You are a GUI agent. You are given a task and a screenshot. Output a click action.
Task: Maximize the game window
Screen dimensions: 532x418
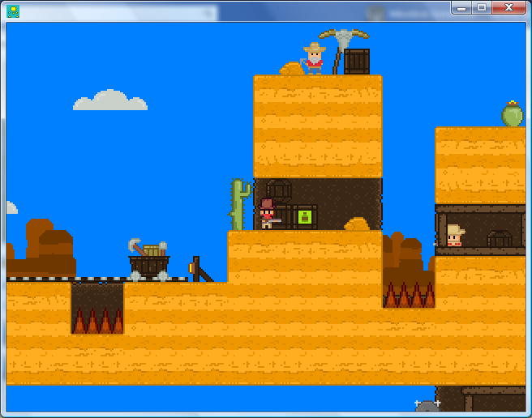(482, 7)
